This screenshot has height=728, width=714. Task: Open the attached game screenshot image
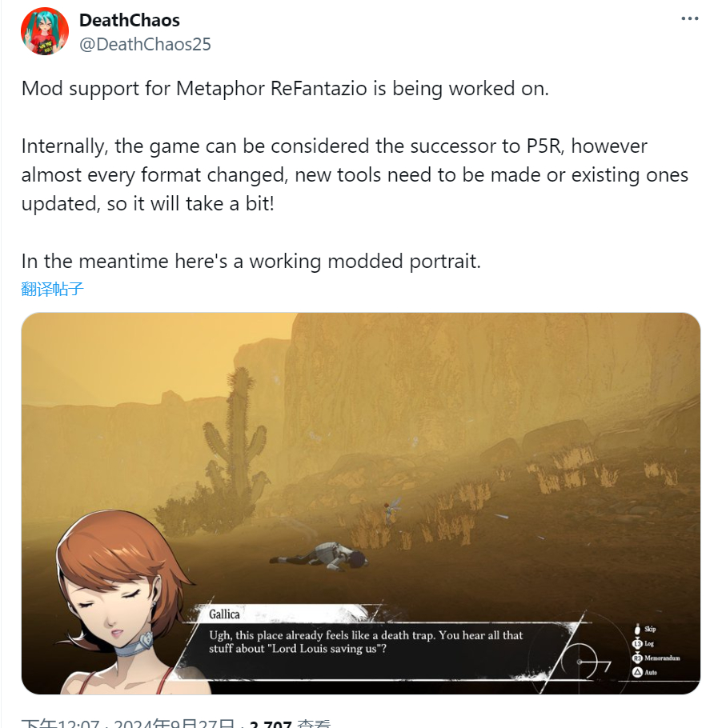click(360, 503)
